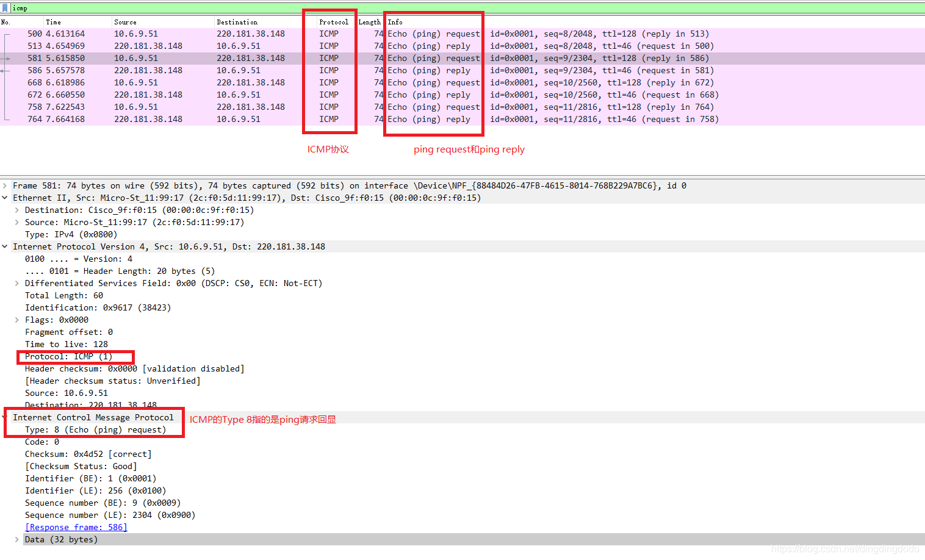Select the Total Length: 60 line
The width and height of the screenshot is (925, 560).
[x=64, y=295]
